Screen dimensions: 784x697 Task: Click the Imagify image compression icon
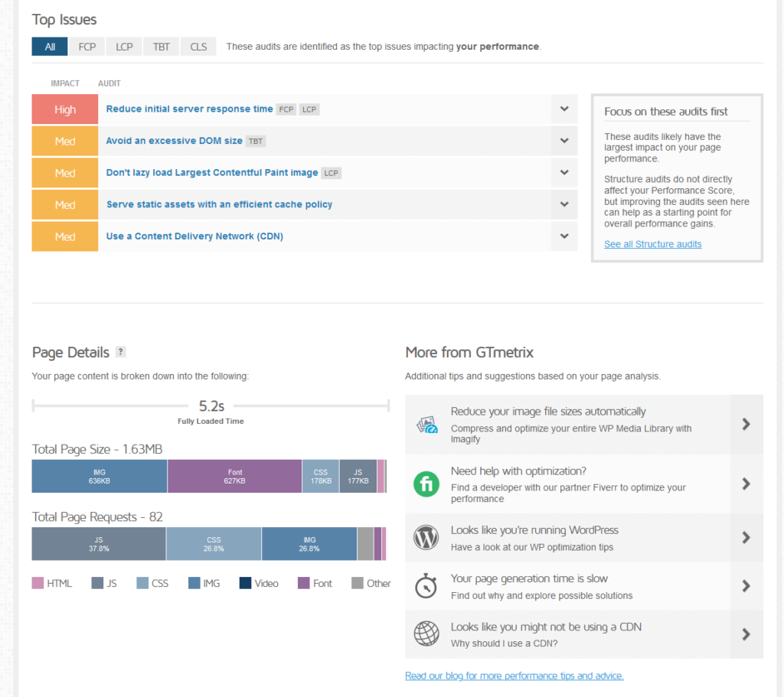pos(426,425)
